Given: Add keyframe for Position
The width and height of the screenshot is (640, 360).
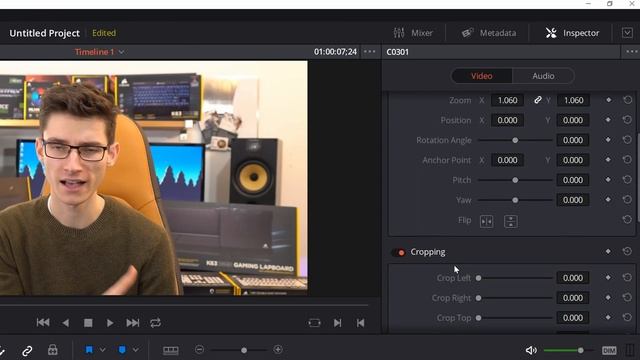Looking at the screenshot, I should [x=608, y=120].
